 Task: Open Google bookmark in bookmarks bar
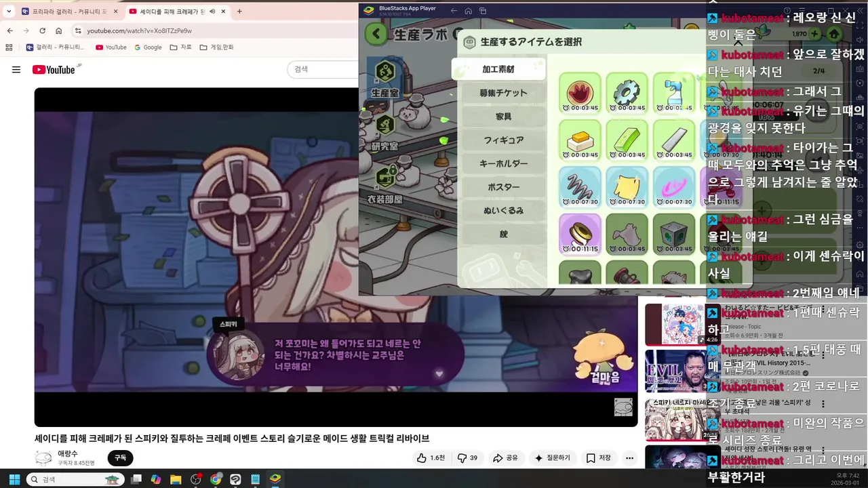[148, 47]
